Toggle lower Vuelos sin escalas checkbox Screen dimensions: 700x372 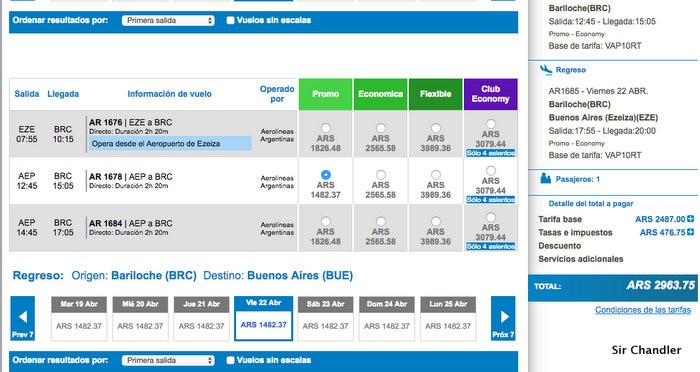[230, 360]
